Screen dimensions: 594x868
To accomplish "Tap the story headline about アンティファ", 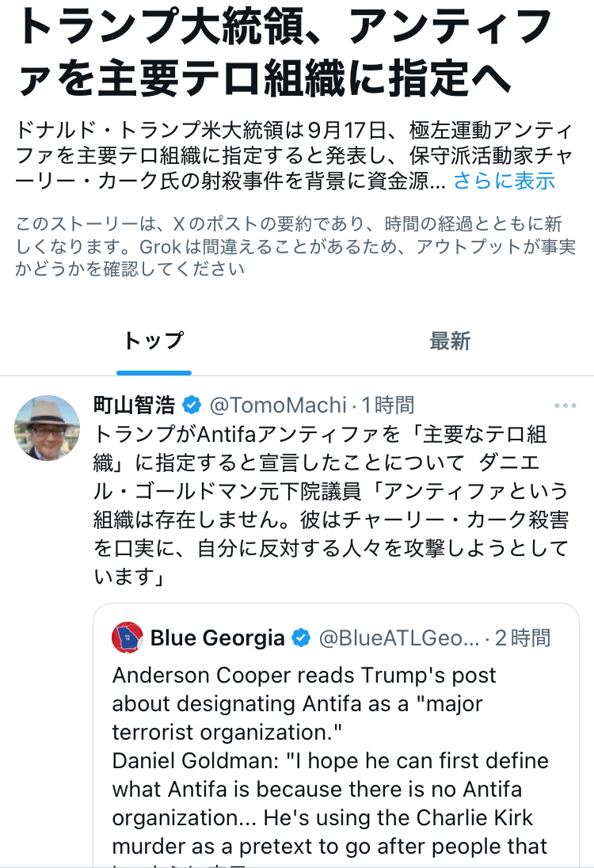I will [x=285, y=53].
